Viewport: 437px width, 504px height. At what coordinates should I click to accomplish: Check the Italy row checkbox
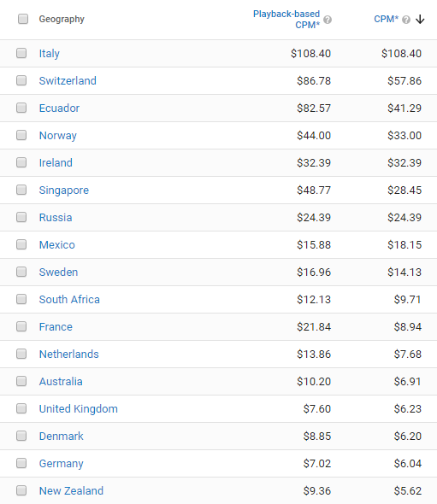tap(21, 53)
